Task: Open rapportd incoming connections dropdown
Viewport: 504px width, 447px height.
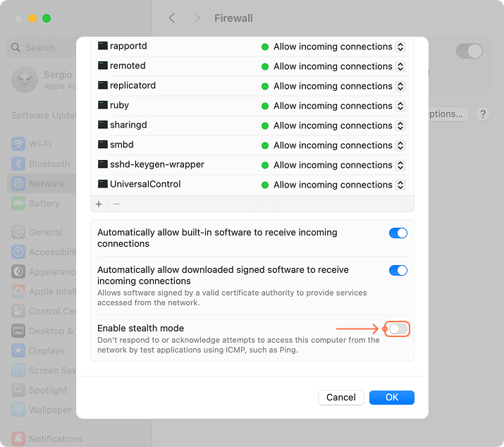Action: [400, 47]
